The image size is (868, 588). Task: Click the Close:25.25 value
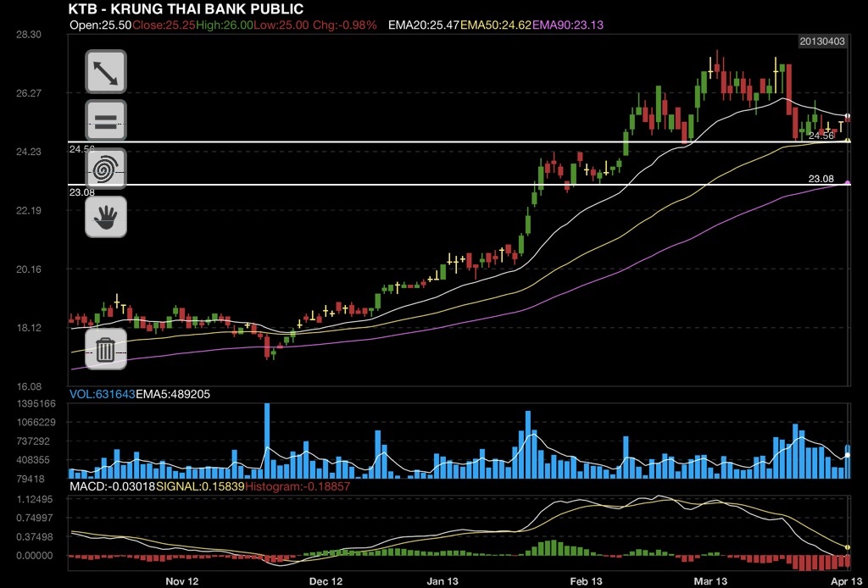click(x=164, y=25)
